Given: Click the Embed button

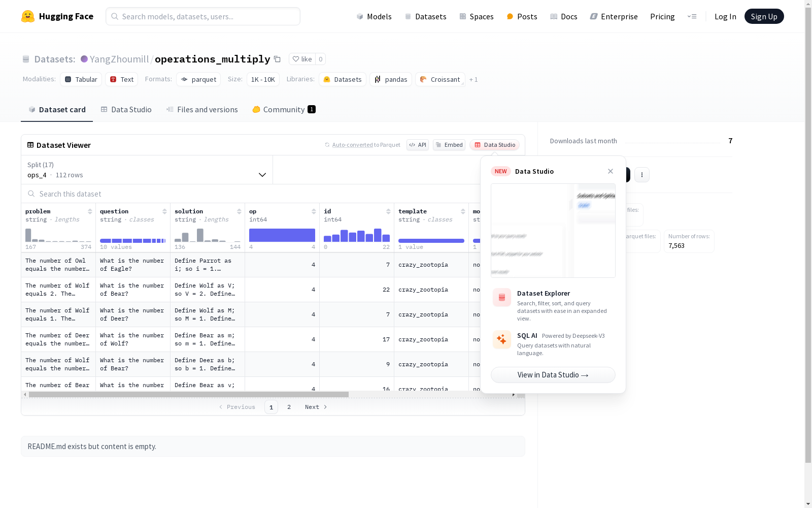Looking at the screenshot, I should (x=449, y=145).
